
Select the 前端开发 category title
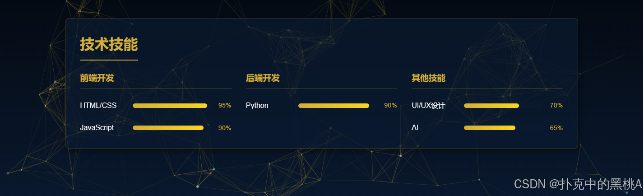click(97, 78)
